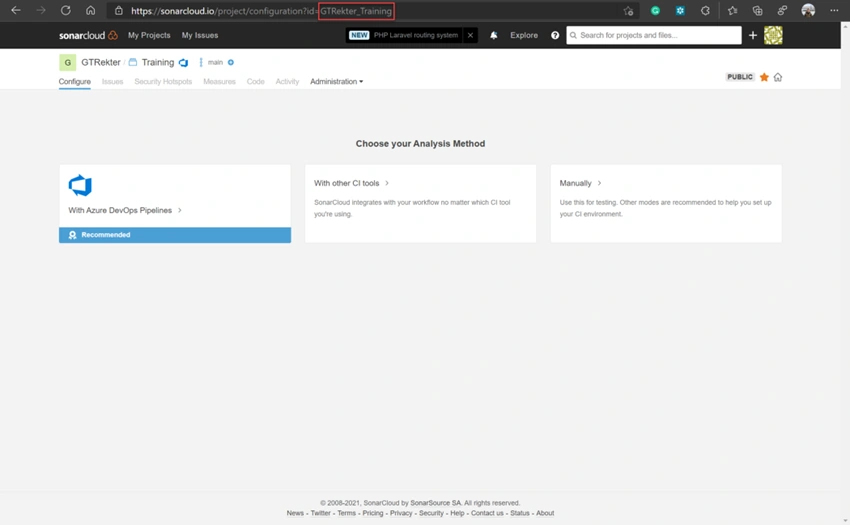Open the Help footer link
Image resolution: width=850 pixels, height=525 pixels.
(458, 513)
